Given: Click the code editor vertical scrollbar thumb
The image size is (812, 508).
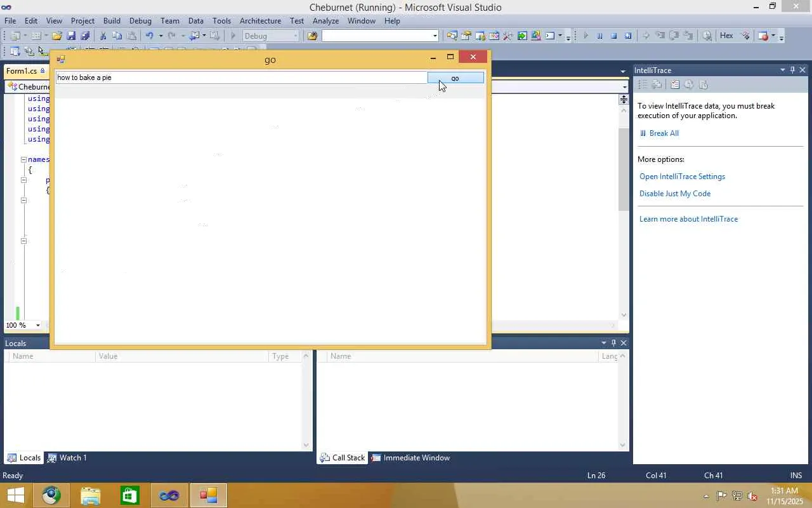Looking at the screenshot, I should tap(624, 168).
